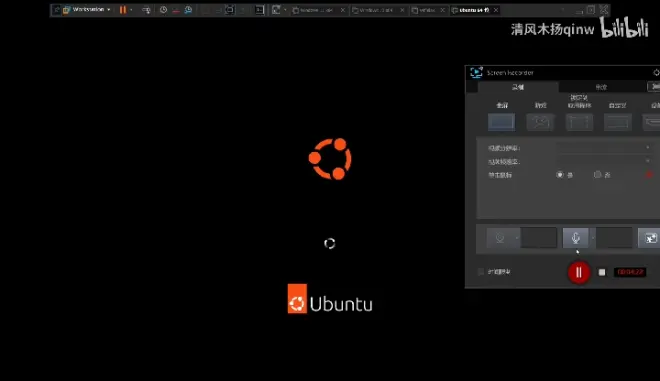Viewport: 660px width, 381px height.
Task: Choose 是 for mouse click option
Action: tap(560, 174)
